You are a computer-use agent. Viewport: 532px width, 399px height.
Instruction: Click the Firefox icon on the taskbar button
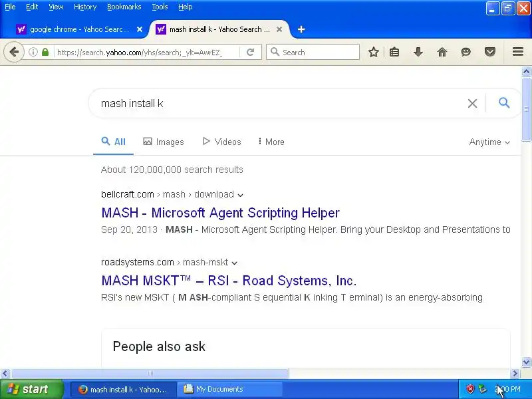82,390
